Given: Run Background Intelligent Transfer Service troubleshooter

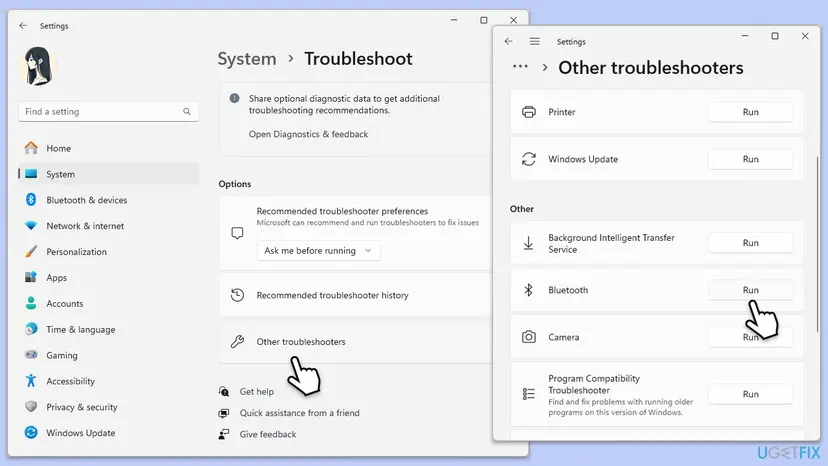Looking at the screenshot, I should (750, 243).
